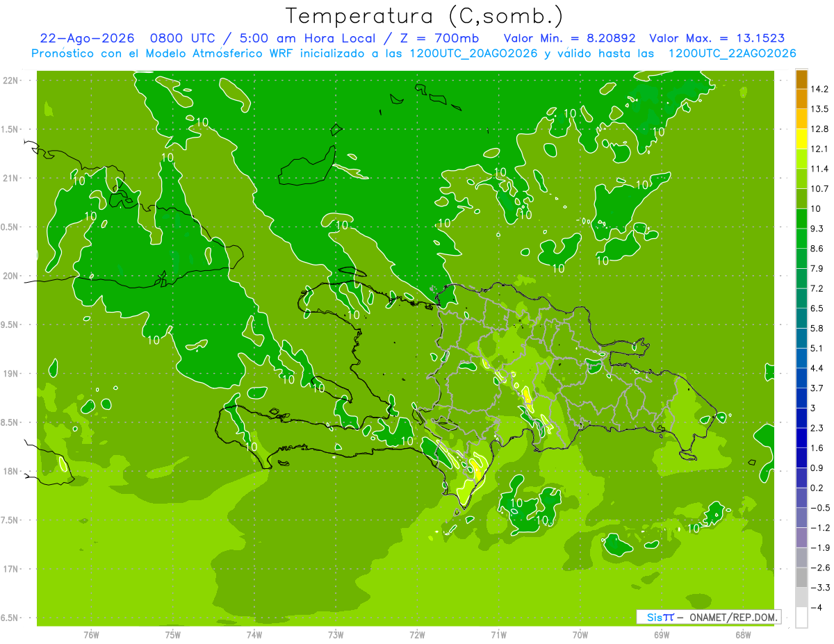Click the 'Sisπ' logo text

point(660,617)
